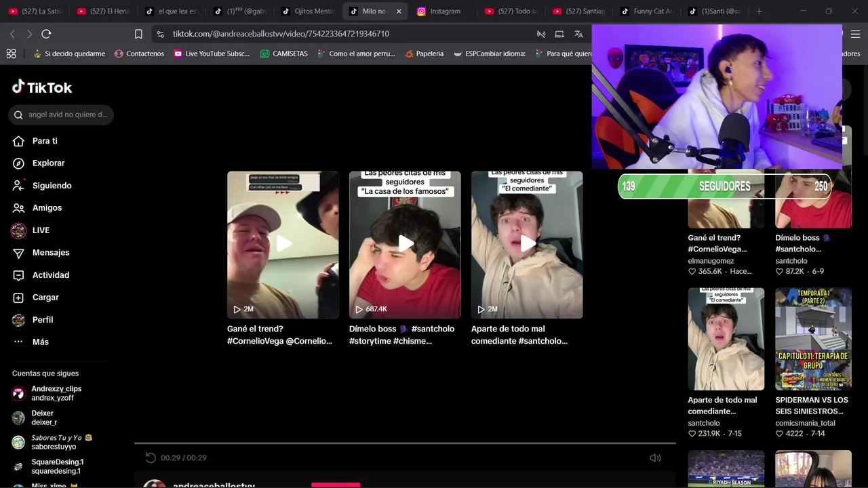Click the like count 365.6K
The height and width of the screenshot is (488, 868).
[x=710, y=271]
